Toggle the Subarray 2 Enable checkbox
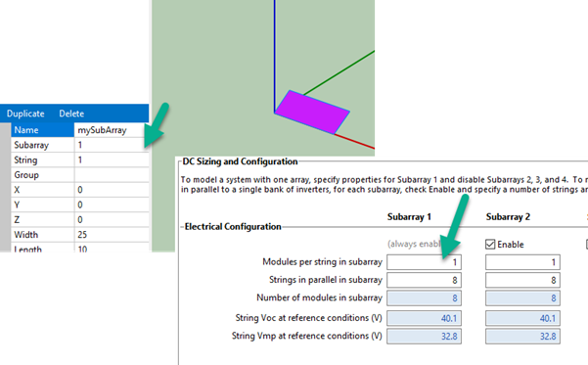588x365 pixels. coord(490,245)
